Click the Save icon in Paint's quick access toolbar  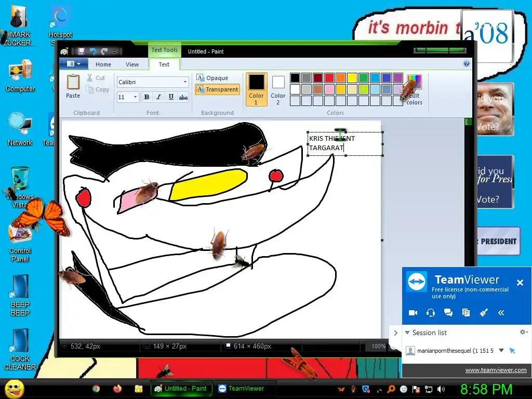(81, 51)
